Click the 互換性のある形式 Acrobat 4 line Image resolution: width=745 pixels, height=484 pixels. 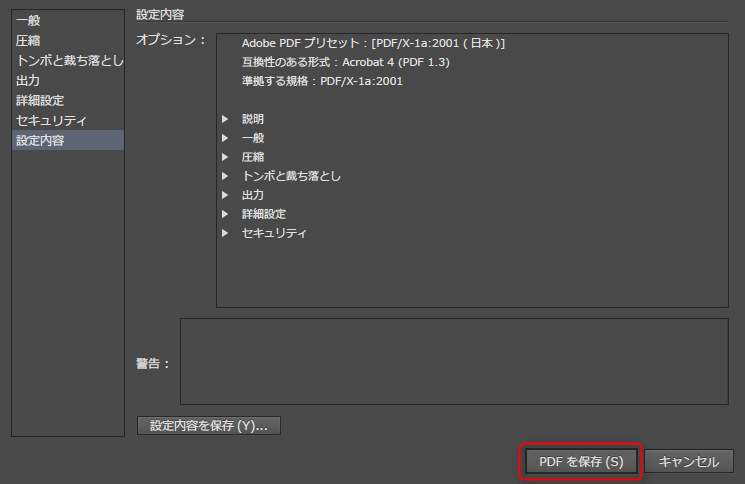(346, 63)
